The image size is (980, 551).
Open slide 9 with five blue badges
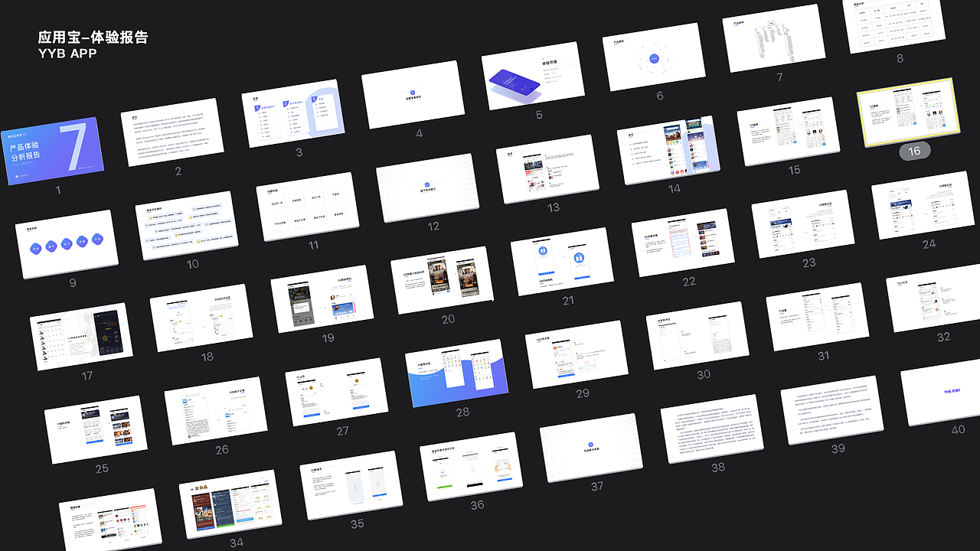pos(67,244)
